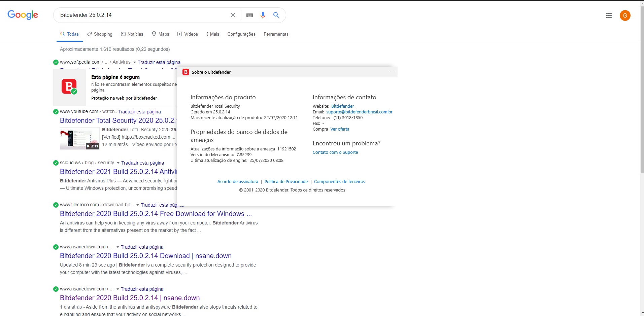Image resolution: width=644 pixels, height=316 pixels.
Task: Clear the search box text
Action: pos(233,15)
